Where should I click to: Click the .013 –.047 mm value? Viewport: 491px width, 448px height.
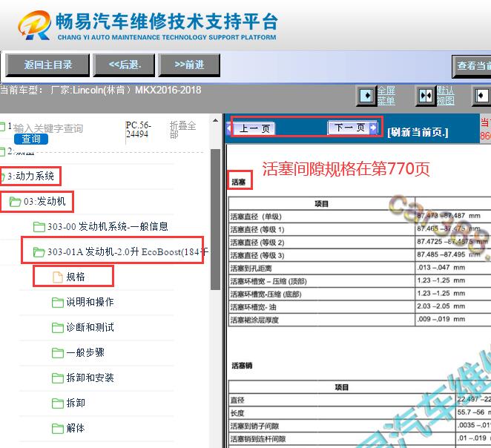[x=441, y=268]
